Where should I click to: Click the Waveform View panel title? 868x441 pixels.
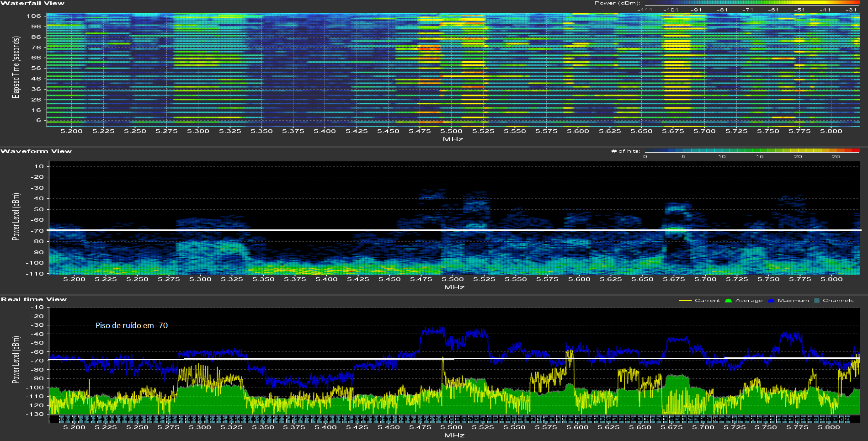[x=36, y=151]
